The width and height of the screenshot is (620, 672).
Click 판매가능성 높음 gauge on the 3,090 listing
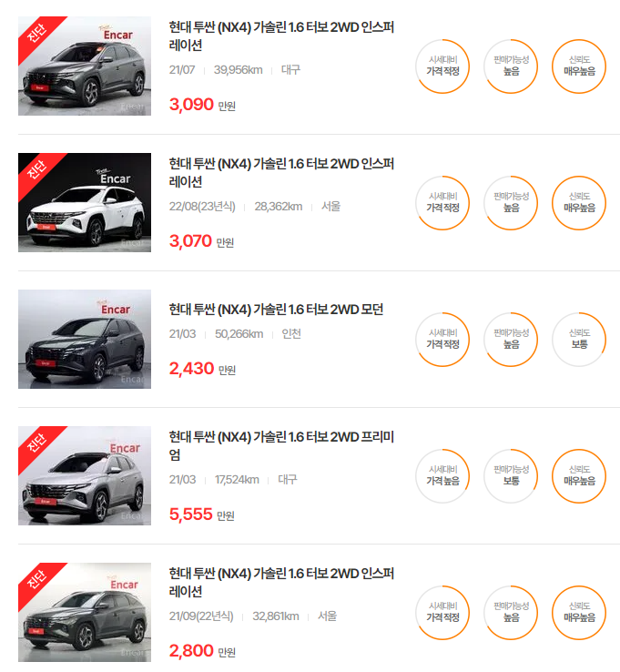coord(511,66)
